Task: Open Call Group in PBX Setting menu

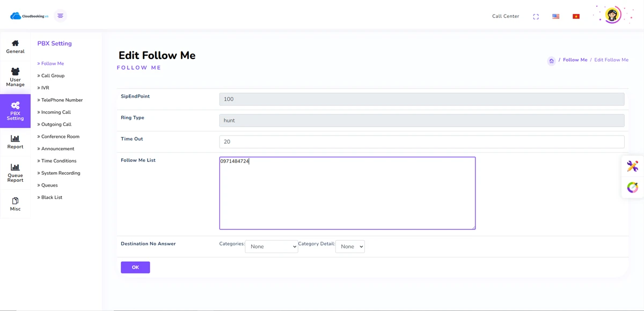Action: coord(53,76)
